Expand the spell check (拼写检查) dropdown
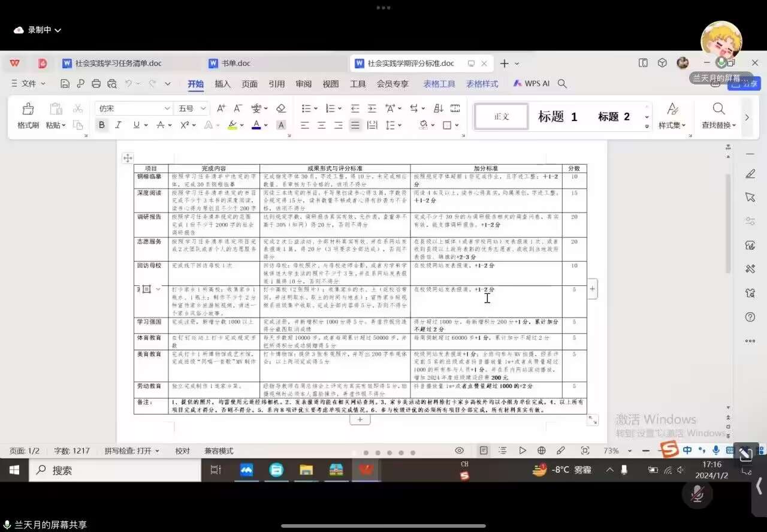The image size is (767, 532). click(x=158, y=451)
